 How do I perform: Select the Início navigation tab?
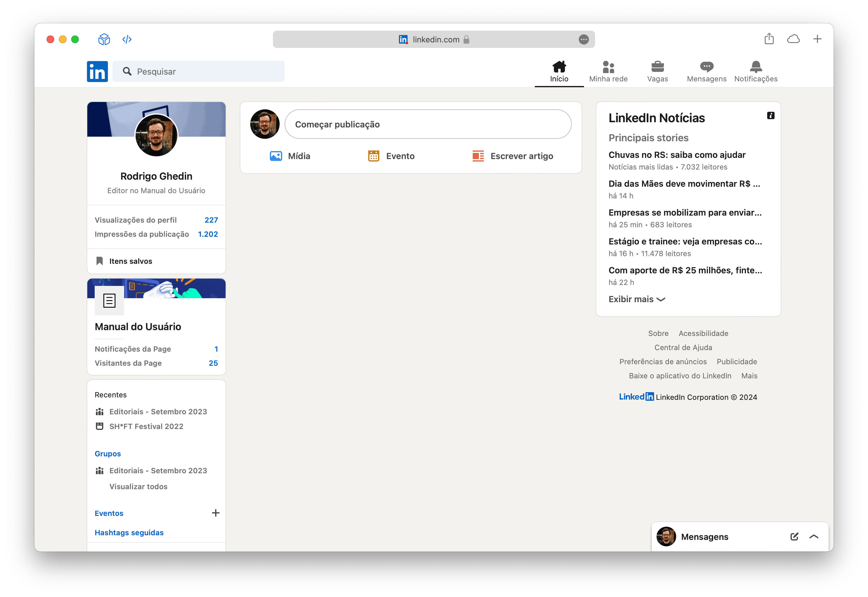559,72
